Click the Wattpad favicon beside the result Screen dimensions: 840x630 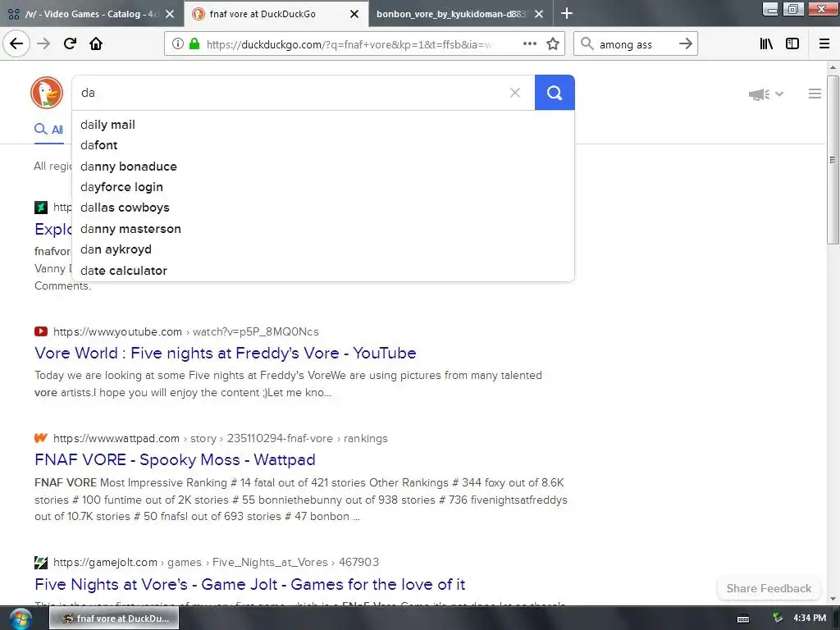pos(41,438)
